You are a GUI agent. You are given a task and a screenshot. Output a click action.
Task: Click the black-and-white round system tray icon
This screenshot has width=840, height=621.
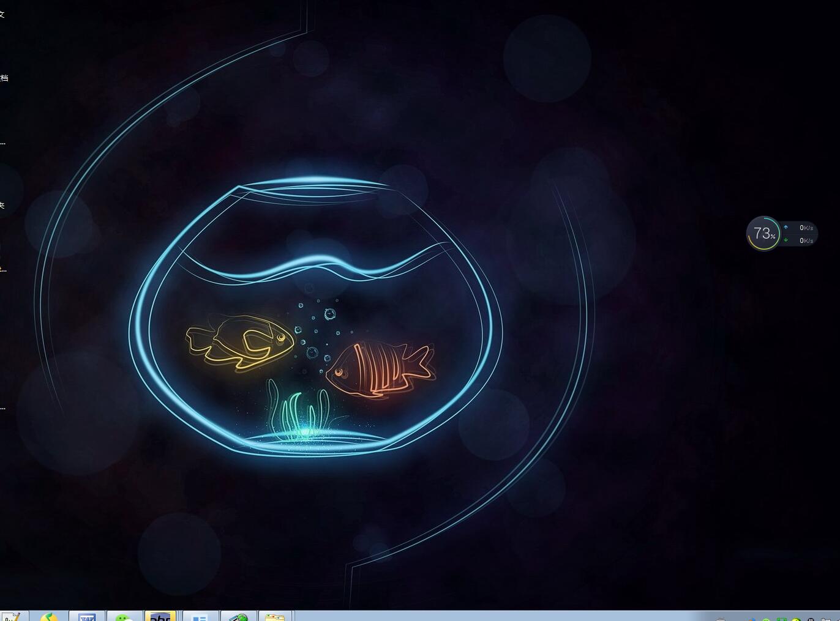(811, 619)
